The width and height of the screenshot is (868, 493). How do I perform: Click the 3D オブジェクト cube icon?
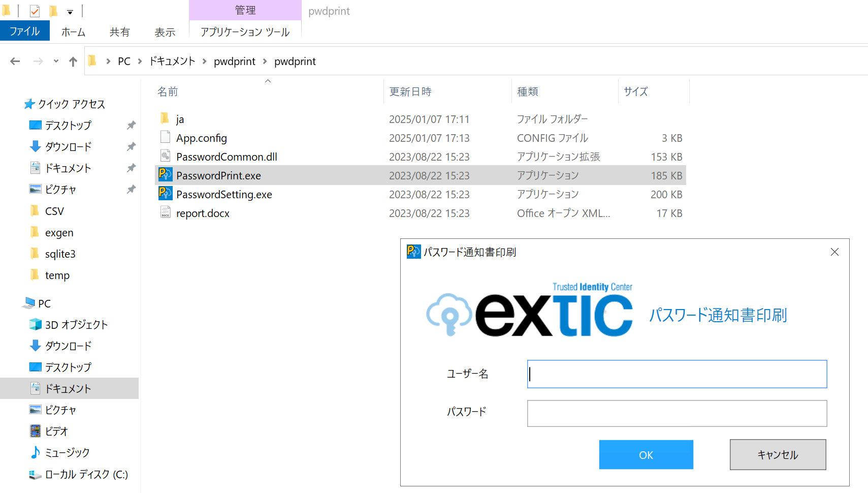[35, 324]
